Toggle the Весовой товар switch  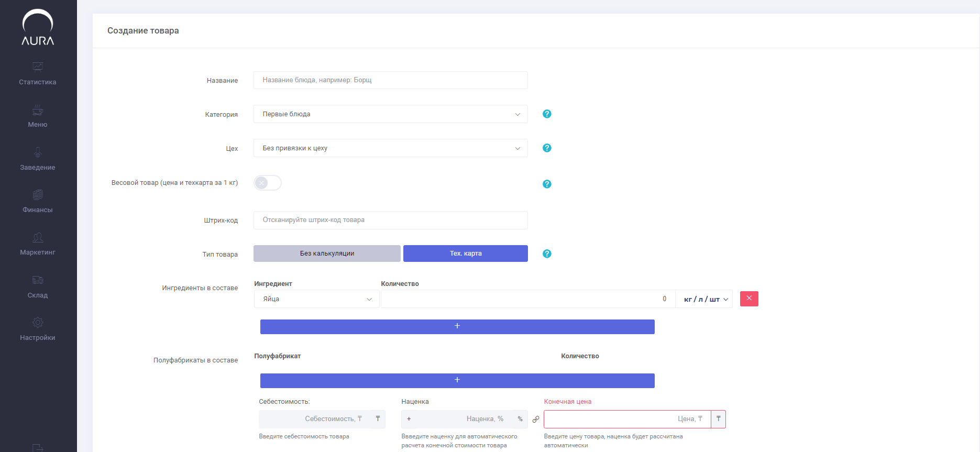268,183
